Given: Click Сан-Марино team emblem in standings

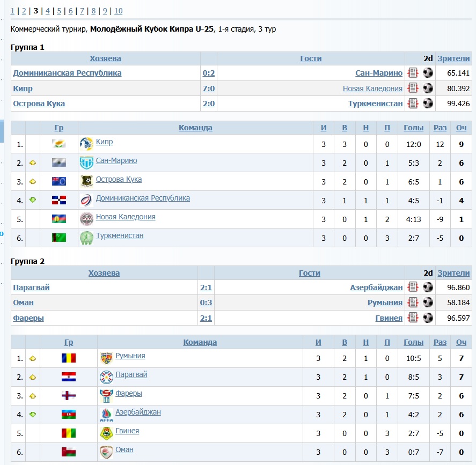Looking at the screenshot, I should click(x=86, y=163).
